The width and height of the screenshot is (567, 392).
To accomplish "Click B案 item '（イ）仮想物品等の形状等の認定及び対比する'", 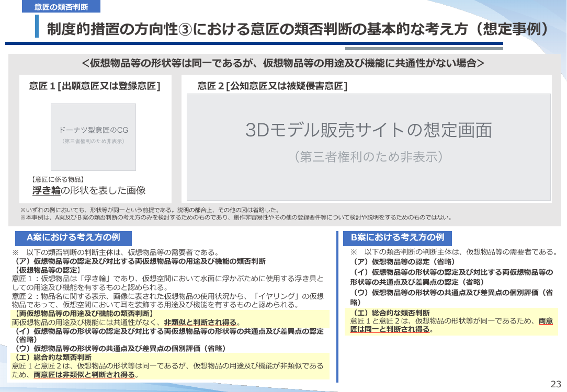I will coord(451,277).
